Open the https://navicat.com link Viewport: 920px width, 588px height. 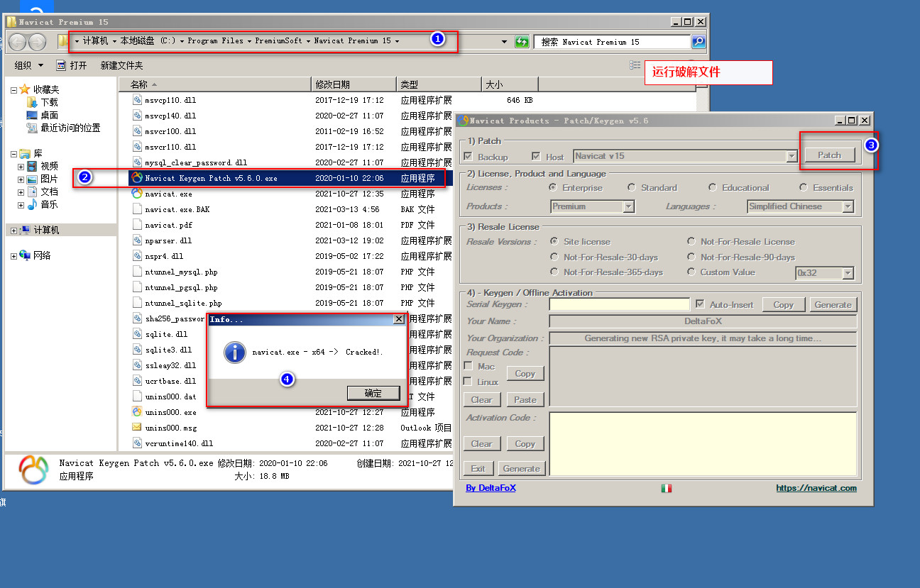tap(816, 488)
